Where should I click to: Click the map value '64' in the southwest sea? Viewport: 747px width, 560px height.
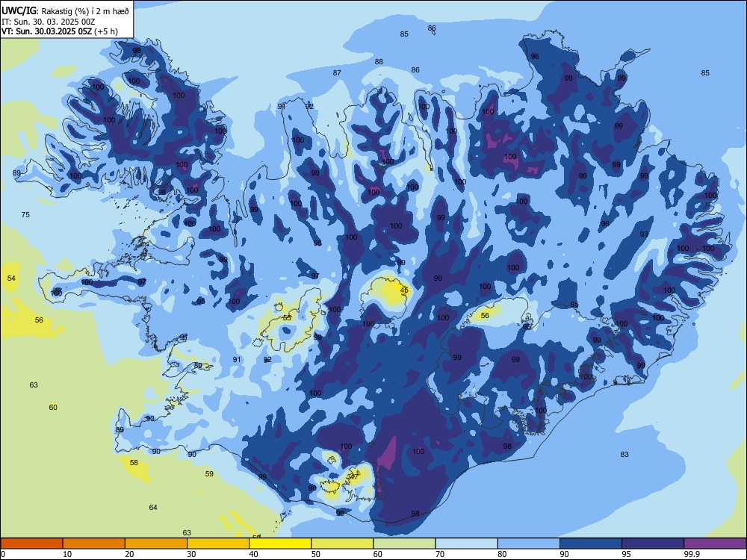(153, 507)
